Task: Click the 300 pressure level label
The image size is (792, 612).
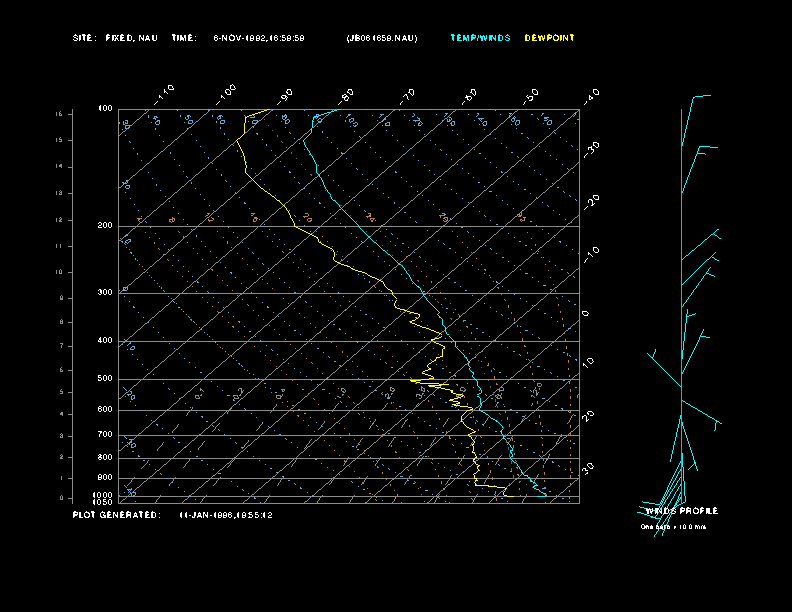Action: [105, 292]
